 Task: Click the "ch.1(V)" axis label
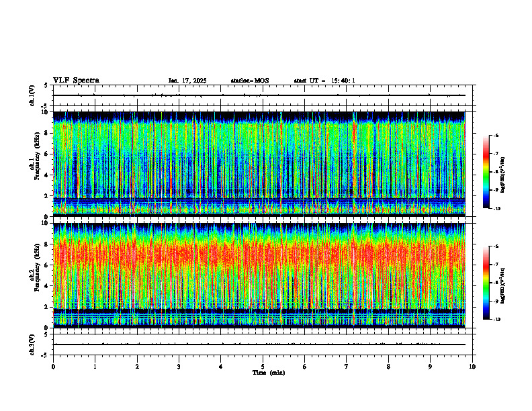(32, 95)
